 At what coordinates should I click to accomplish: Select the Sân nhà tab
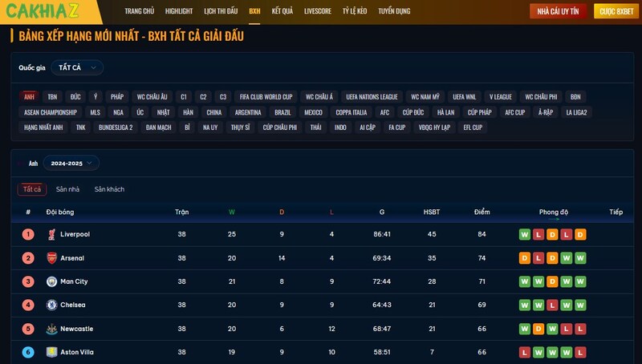click(67, 189)
